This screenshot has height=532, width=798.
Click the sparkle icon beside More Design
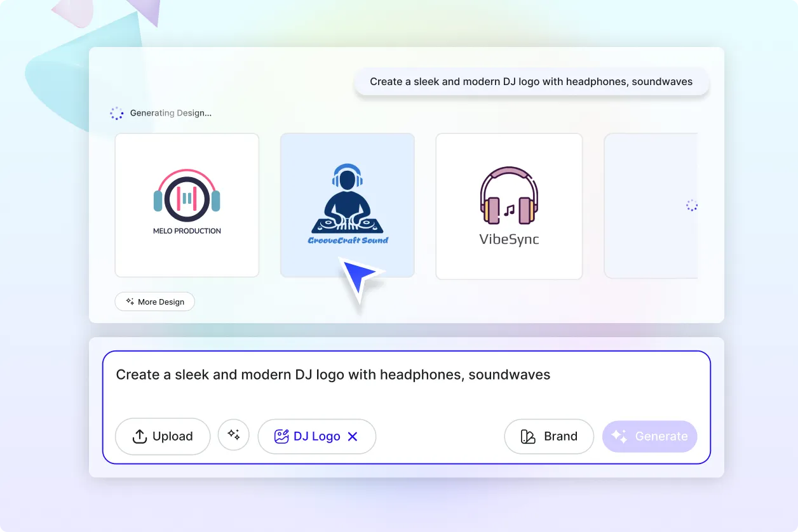coord(130,302)
